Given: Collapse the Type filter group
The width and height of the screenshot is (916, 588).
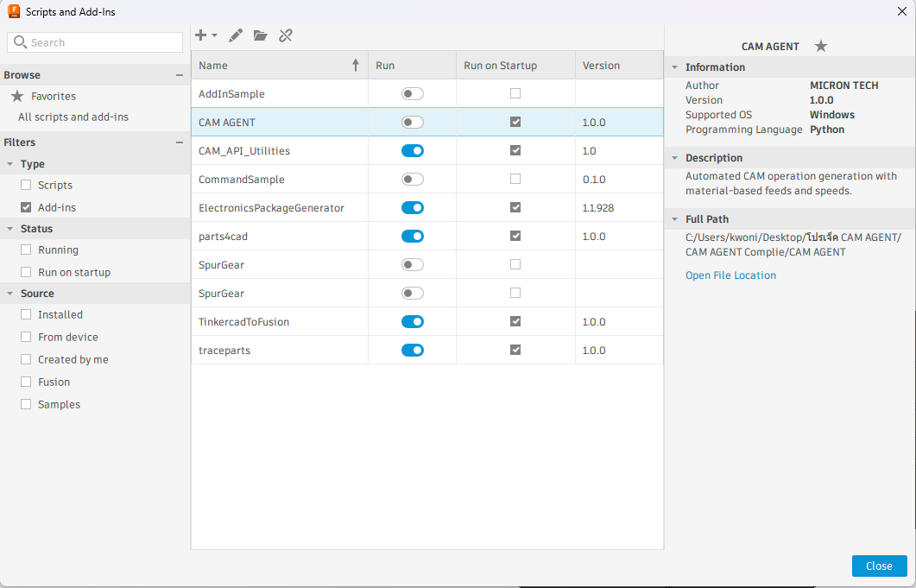Looking at the screenshot, I should tap(9, 164).
